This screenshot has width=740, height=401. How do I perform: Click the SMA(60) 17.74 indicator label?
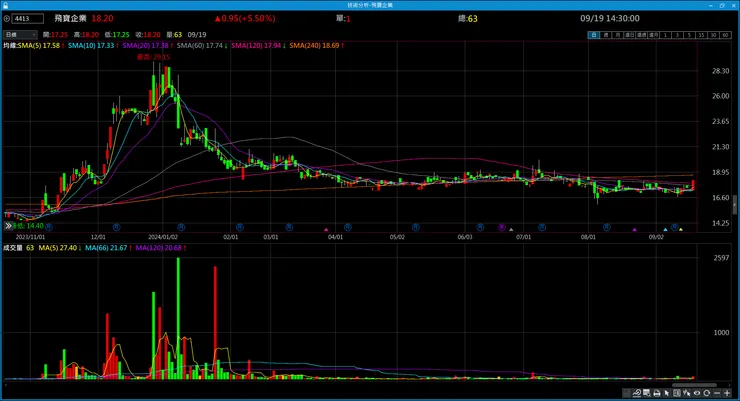(x=202, y=45)
